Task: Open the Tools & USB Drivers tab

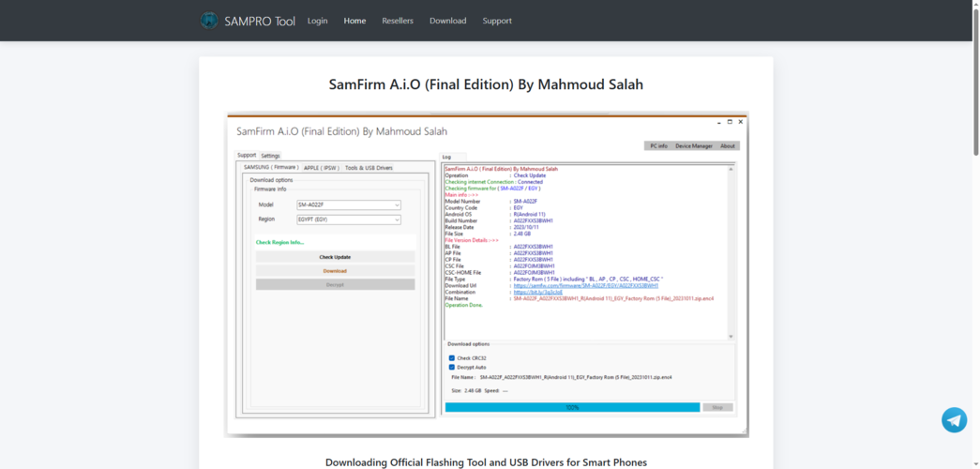Action: coord(369,168)
